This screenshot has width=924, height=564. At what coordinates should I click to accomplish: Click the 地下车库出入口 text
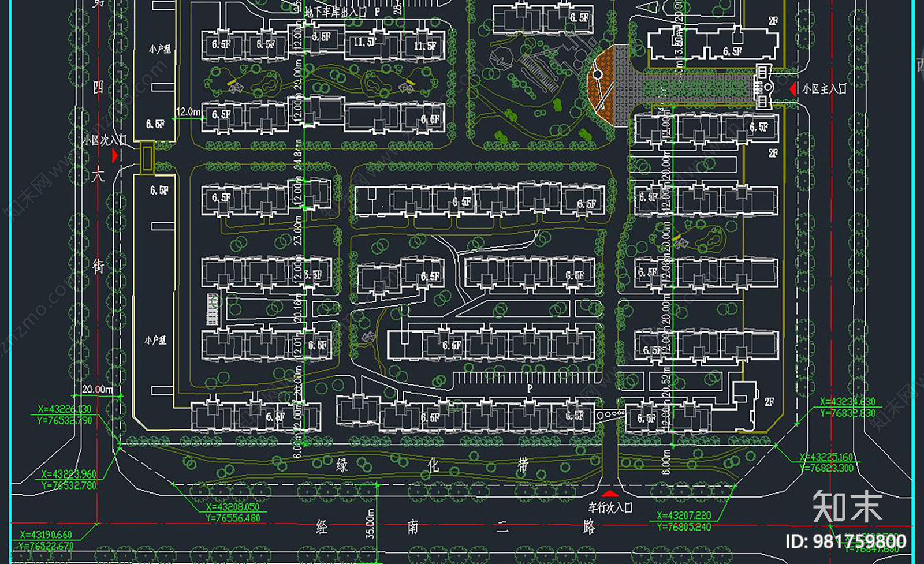click(x=335, y=11)
